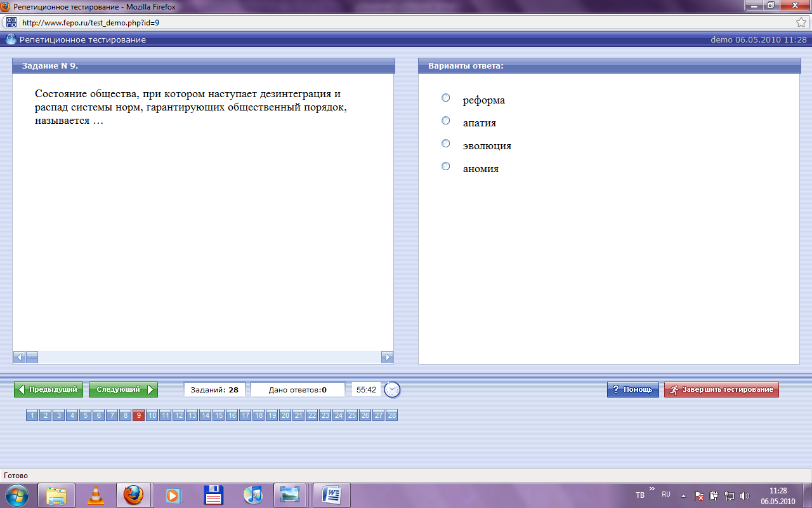Screen dimensions: 812x508
Task: Click the globe icon beside Репетиционное тестирование
Action: tap(11, 39)
